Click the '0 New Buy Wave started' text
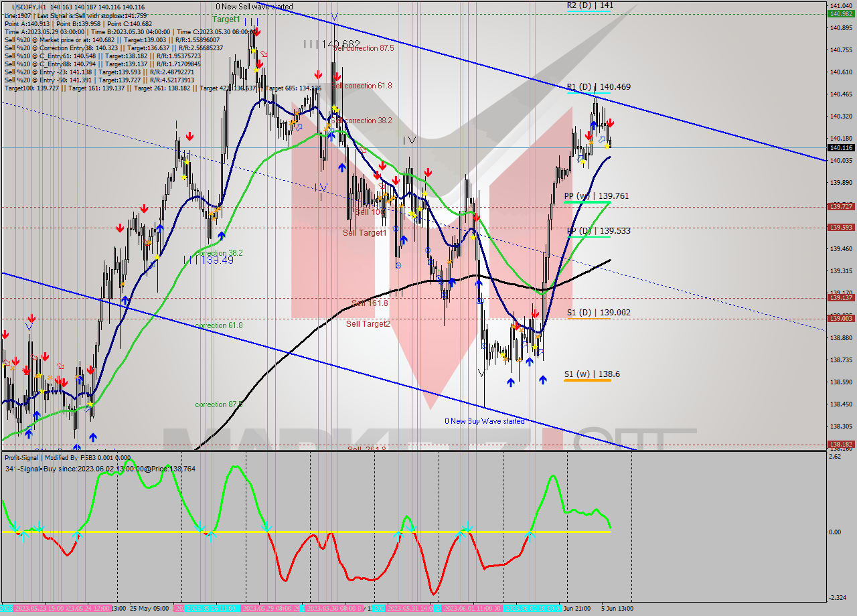Screen dimensions: 857x616 (x=484, y=420)
